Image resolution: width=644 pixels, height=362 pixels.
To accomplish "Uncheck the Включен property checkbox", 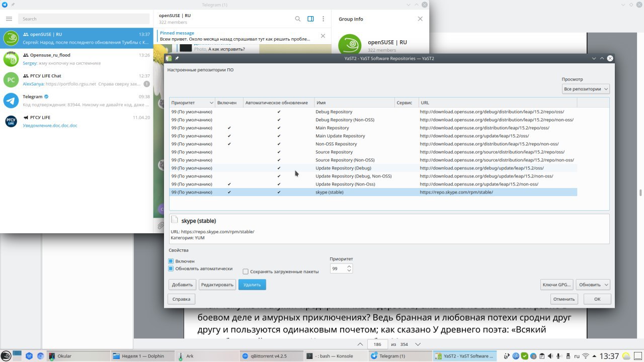I will point(171,261).
